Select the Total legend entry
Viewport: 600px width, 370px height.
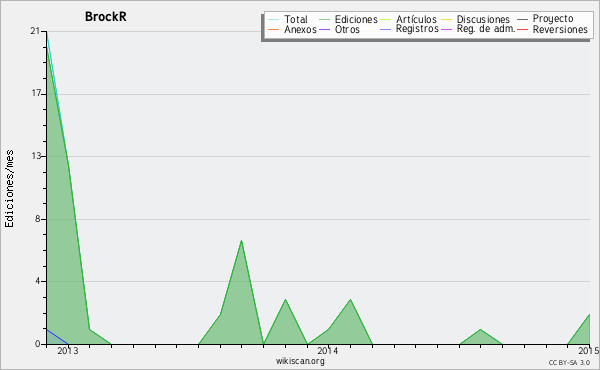click(x=295, y=19)
